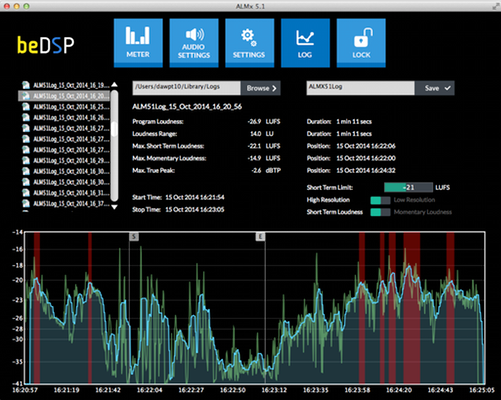
Task: Toggle High Resolution / Low Resolution switch
Action: 380,200
